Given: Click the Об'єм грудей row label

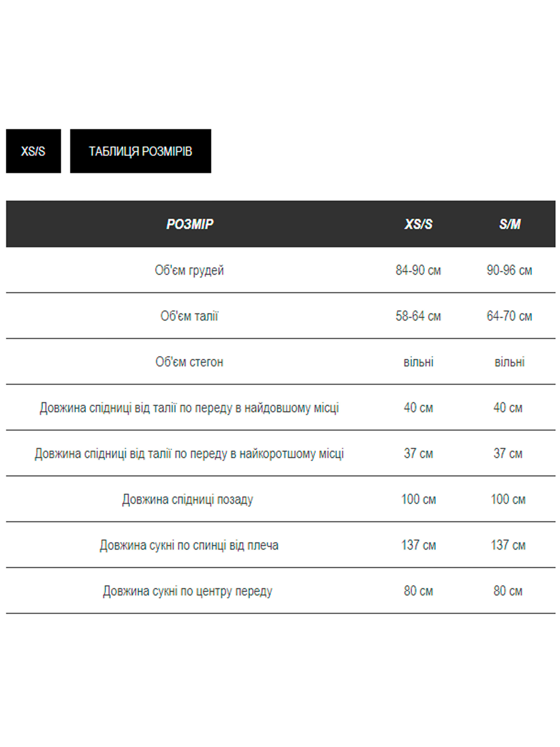Looking at the screenshot, I should (189, 270).
